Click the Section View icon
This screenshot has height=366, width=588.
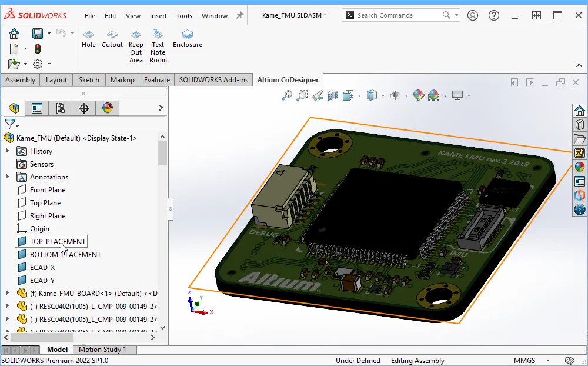pyautogui.click(x=333, y=95)
